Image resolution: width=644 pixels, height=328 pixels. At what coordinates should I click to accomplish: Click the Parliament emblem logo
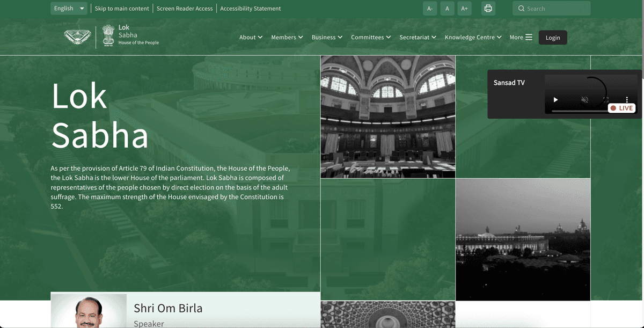[x=78, y=37]
